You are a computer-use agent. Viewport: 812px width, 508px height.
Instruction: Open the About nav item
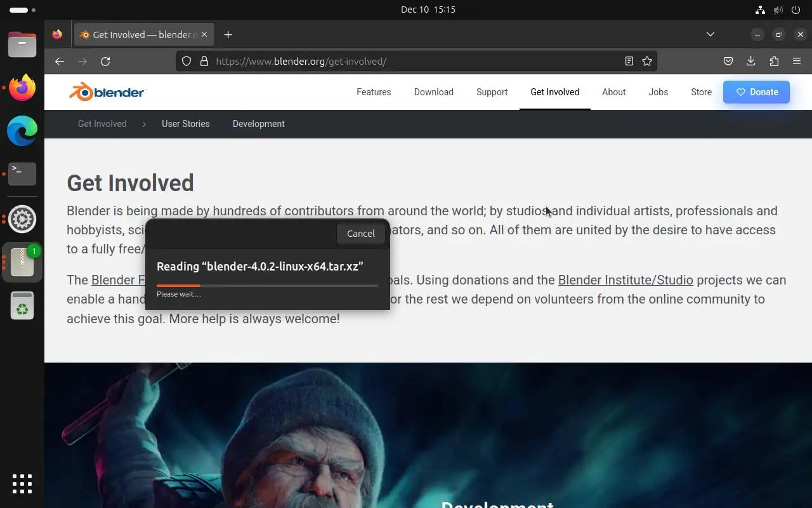tap(614, 92)
